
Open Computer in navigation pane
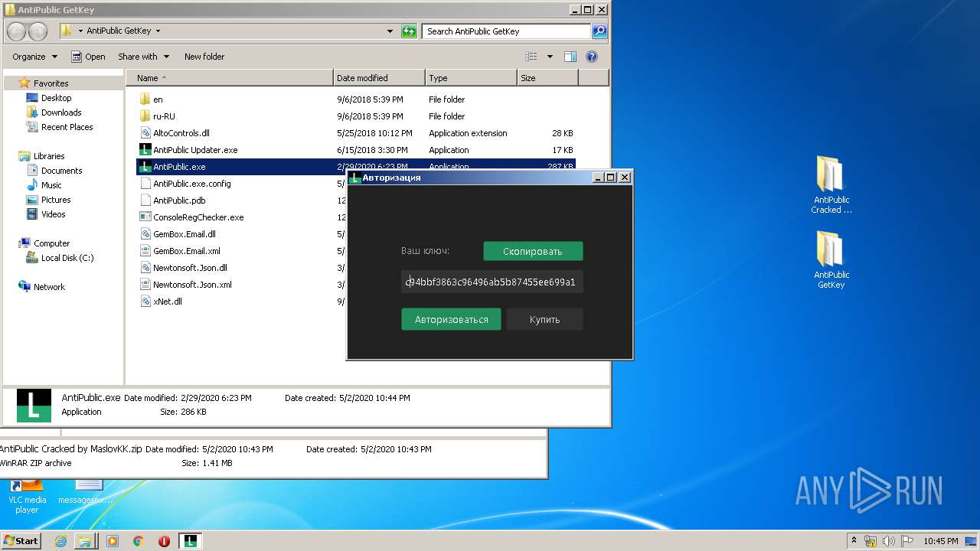(x=51, y=243)
